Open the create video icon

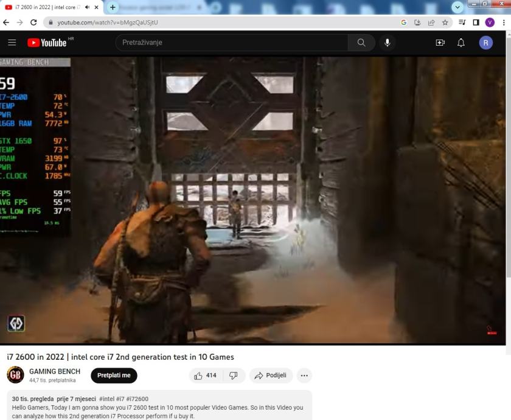click(x=440, y=43)
